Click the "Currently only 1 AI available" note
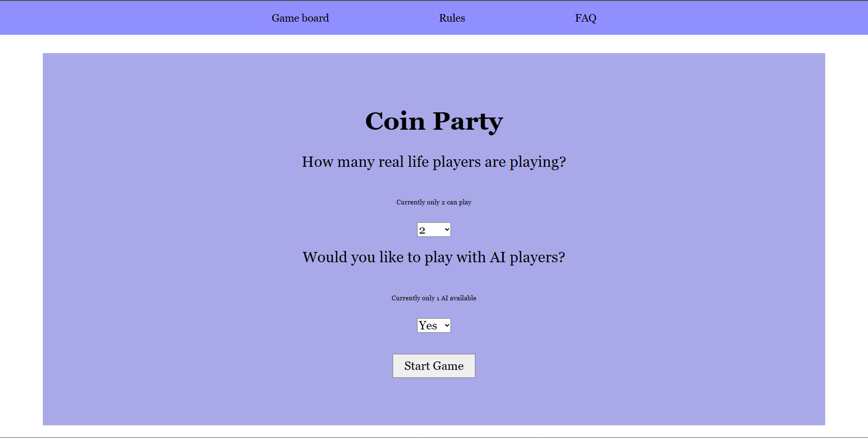Screen dimensions: 868x438 [434, 298]
